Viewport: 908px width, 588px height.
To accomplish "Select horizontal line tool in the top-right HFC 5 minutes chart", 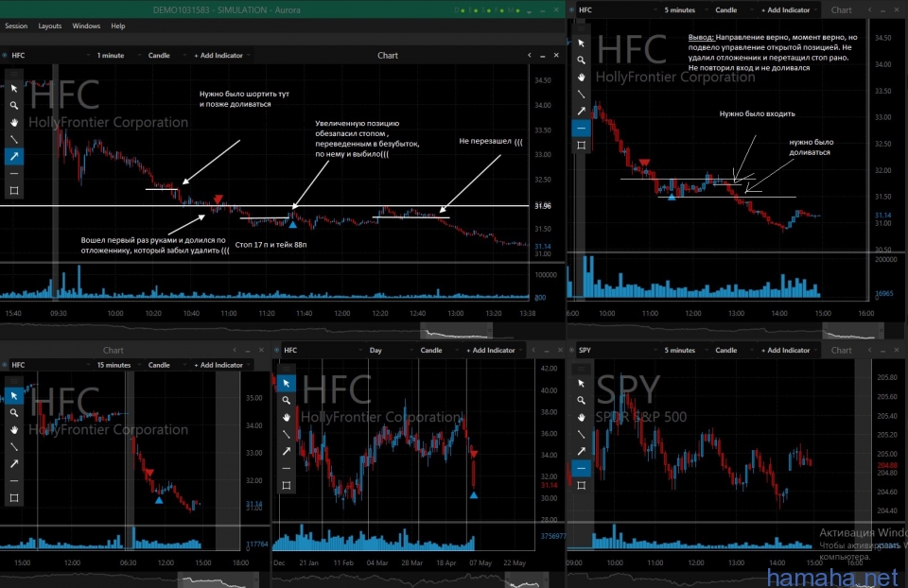I will (x=581, y=129).
